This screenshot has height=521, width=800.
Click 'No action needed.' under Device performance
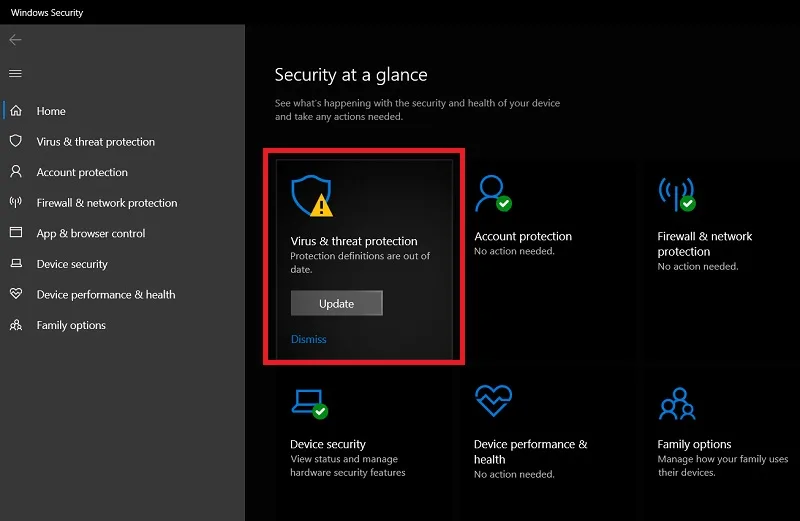click(514, 474)
